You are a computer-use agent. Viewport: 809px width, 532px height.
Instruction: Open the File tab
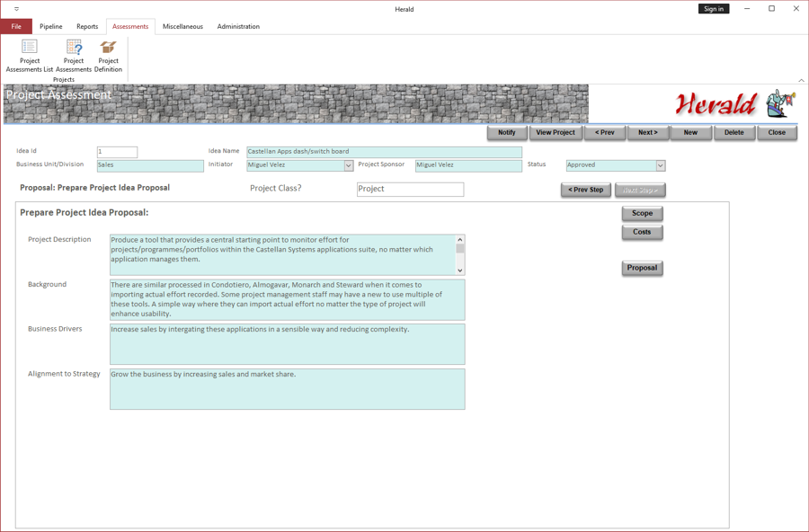[x=16, y=26]
